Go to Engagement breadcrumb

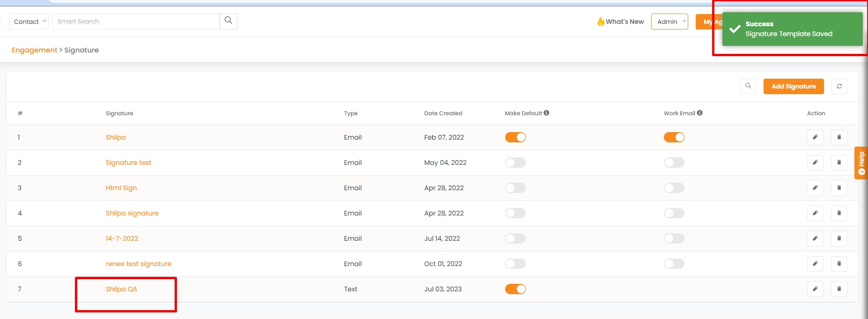click(34, 50)
